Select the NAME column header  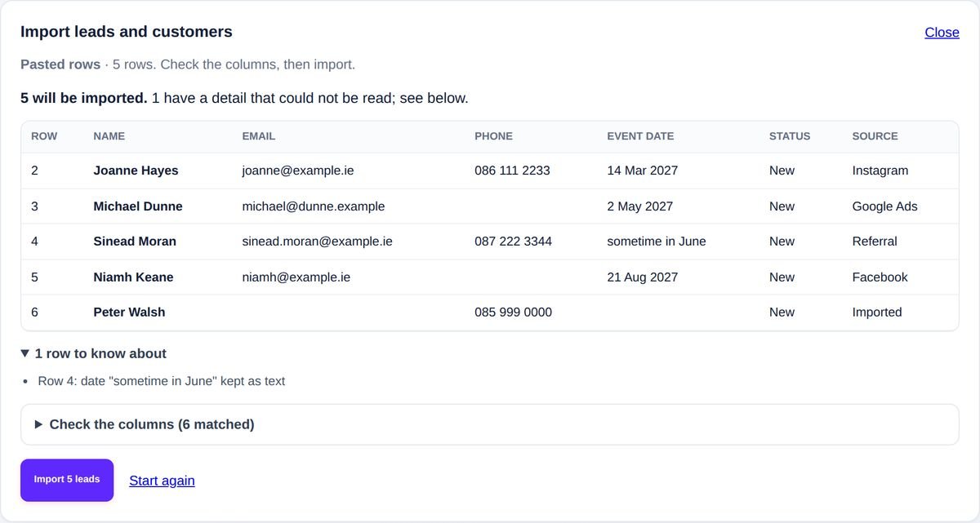coord(109,136)
